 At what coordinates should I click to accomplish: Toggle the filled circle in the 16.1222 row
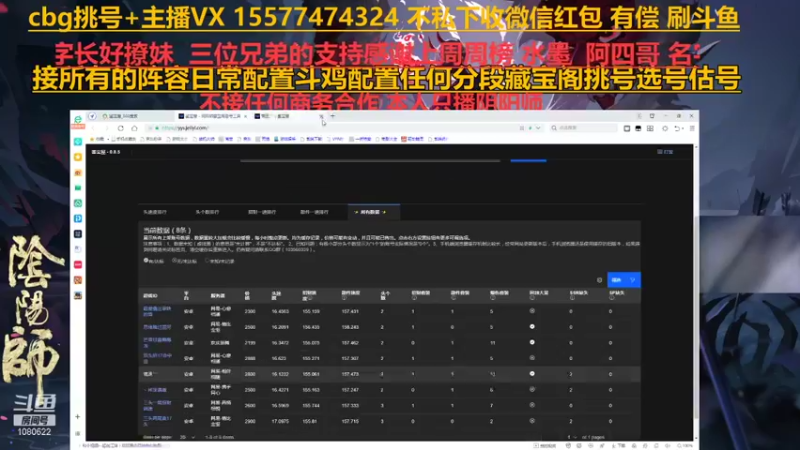532,374
